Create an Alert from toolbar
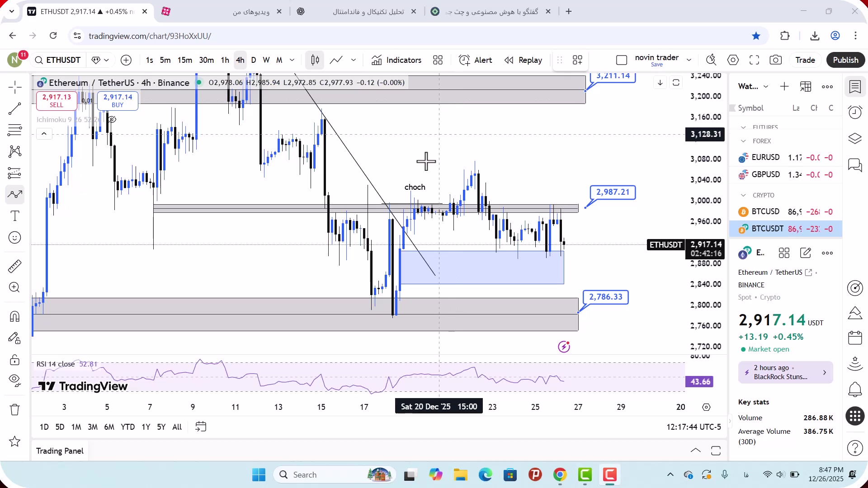The height and width of the screenshot is (488, 868). [475, 60]
